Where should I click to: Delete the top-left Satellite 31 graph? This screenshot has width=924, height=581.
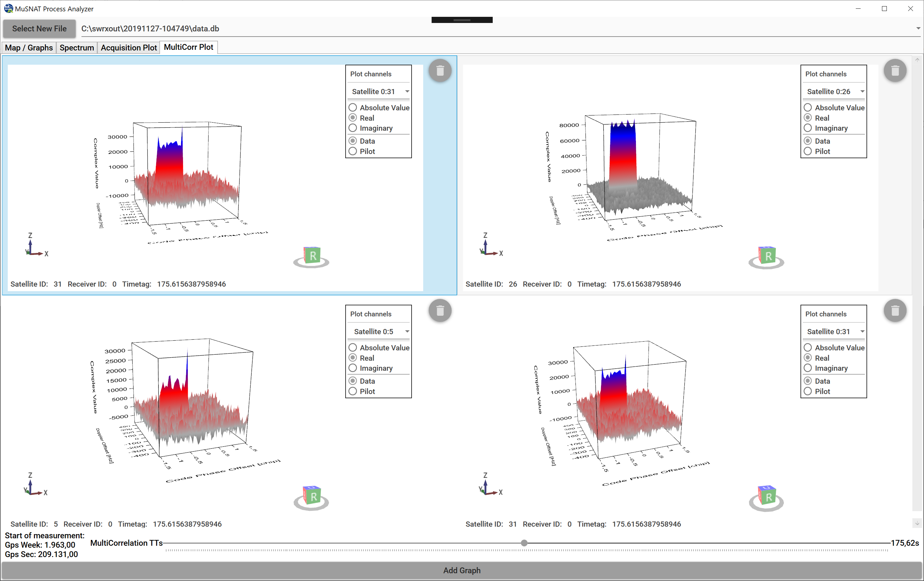coord(440,70)
